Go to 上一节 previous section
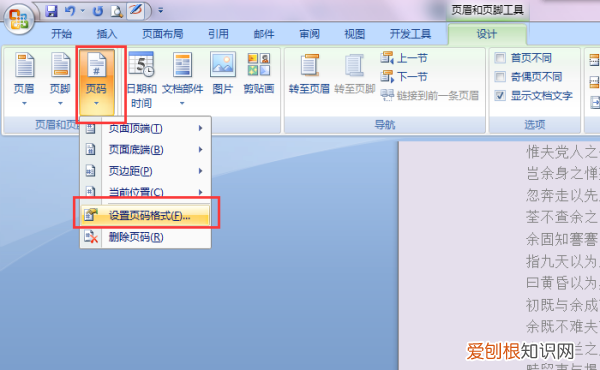This screenshot has width=600, height=370. tap(404, 58)
